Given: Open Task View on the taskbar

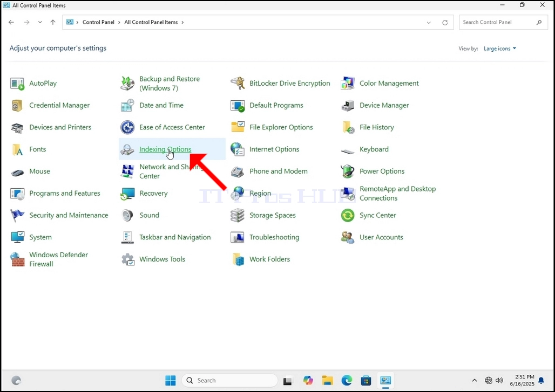Looking at the screenshot, I should point(288,381).
